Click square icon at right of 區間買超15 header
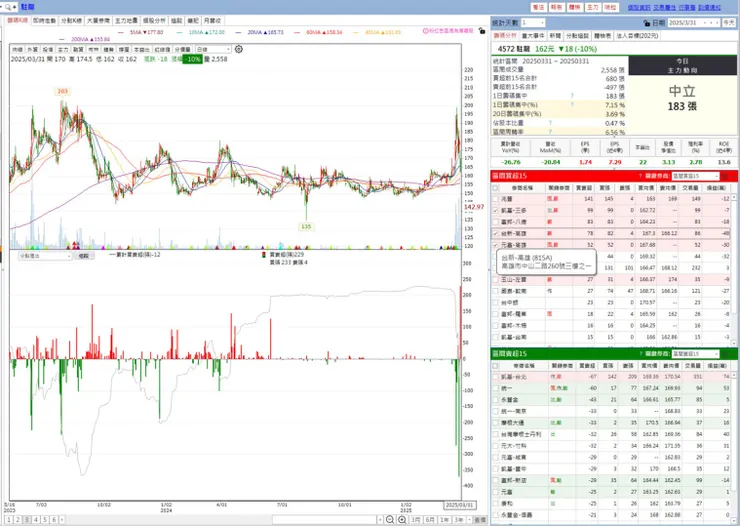 click(x=725, y=176)
